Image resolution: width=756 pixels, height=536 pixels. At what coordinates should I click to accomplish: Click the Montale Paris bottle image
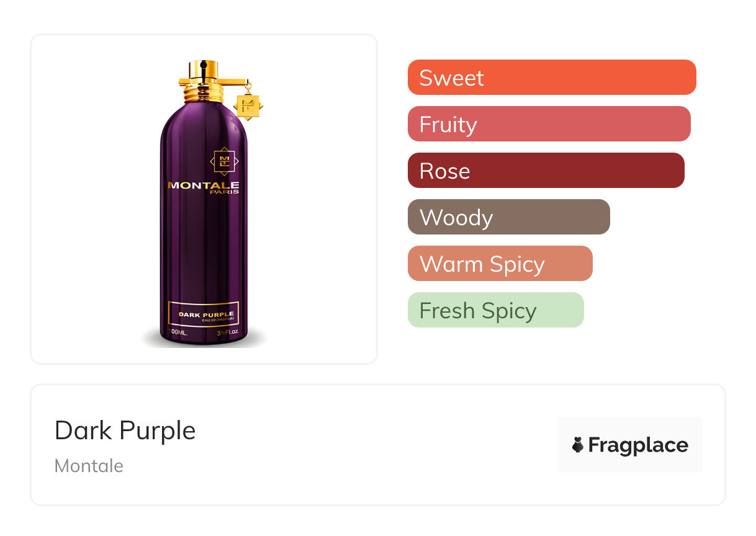[204, 203]
